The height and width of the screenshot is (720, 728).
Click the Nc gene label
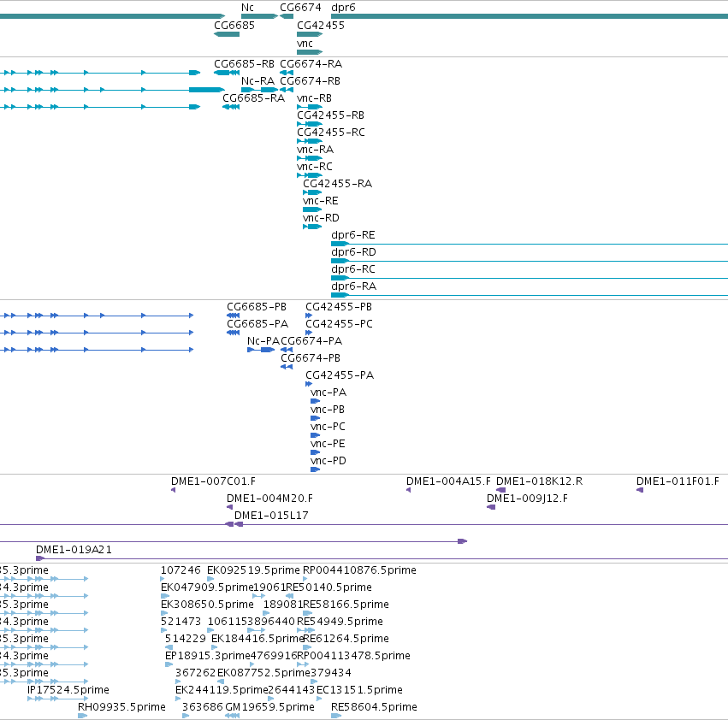click(x=247, y=8)
